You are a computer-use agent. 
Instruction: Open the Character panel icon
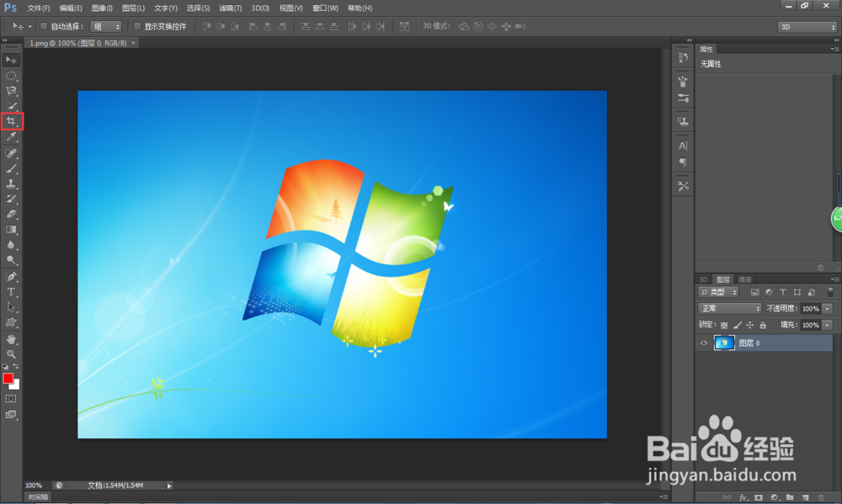[x=683, y=146]
